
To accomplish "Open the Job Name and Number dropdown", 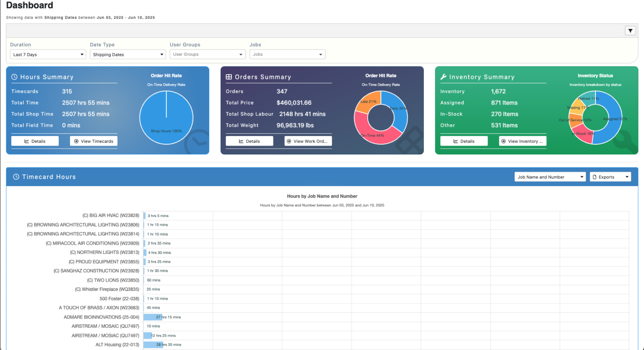I will (550, 177).
